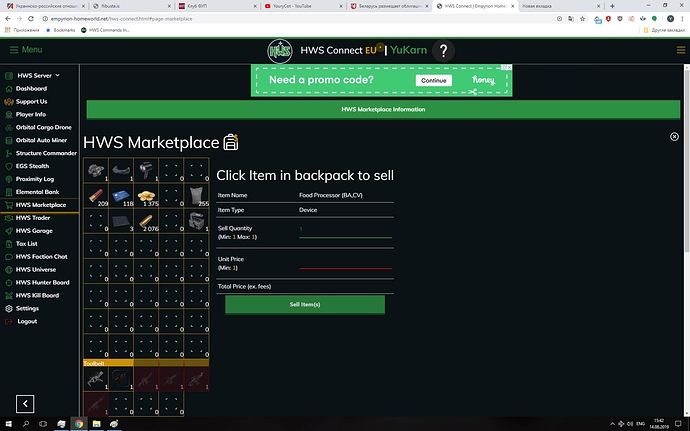Open HWS Garage

[34, 231]
